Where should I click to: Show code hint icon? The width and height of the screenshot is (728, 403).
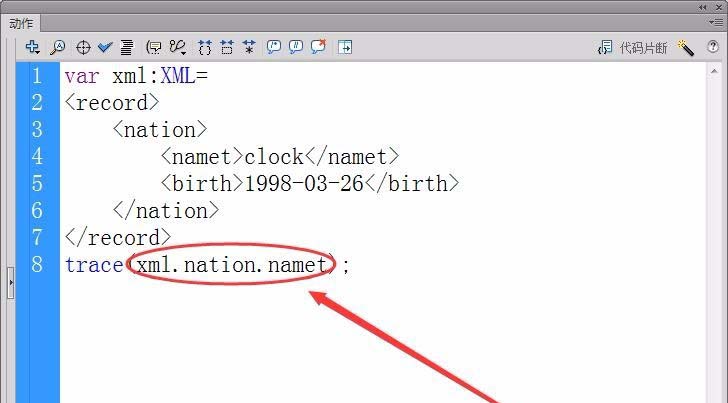[x=153, y=47]
